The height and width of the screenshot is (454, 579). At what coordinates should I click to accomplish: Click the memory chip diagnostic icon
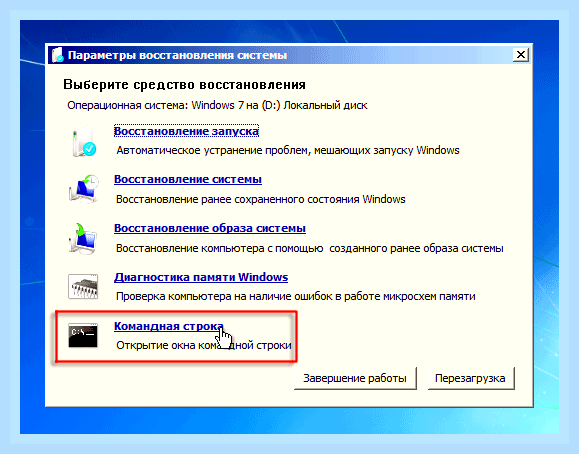[x=83, y=286]
